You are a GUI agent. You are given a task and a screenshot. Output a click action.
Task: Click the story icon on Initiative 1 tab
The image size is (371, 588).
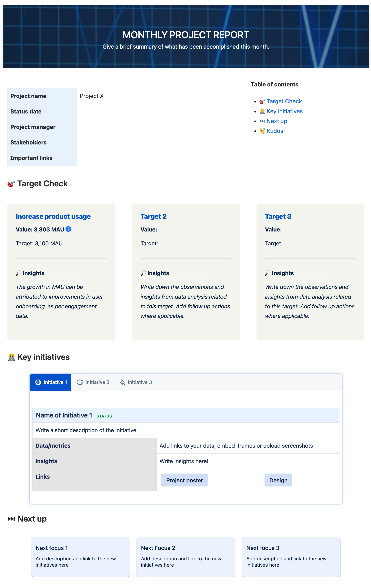tap(38, 382)
